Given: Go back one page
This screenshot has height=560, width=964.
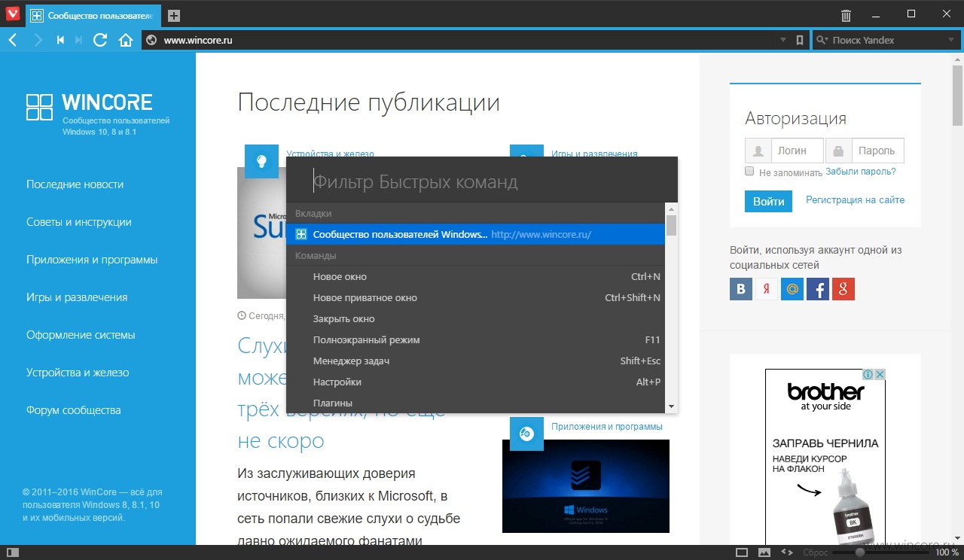Looking at the screenshot, I should pos(12,41).
